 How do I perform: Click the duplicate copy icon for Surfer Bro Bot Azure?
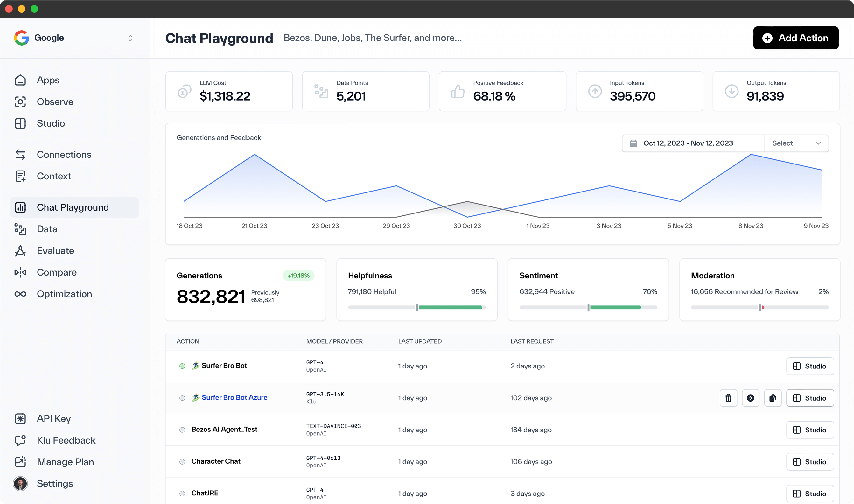point(773,398)
